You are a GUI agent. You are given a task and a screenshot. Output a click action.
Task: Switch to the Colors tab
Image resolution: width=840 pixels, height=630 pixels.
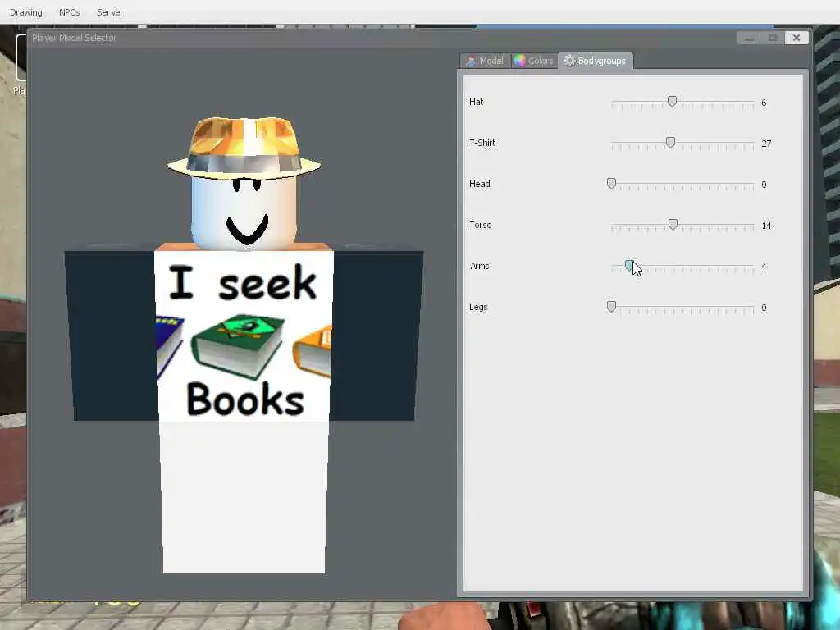533,61
